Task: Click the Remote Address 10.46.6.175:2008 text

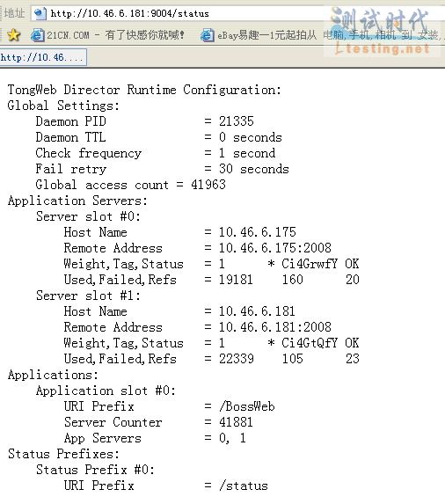Action: pos(275,248)
